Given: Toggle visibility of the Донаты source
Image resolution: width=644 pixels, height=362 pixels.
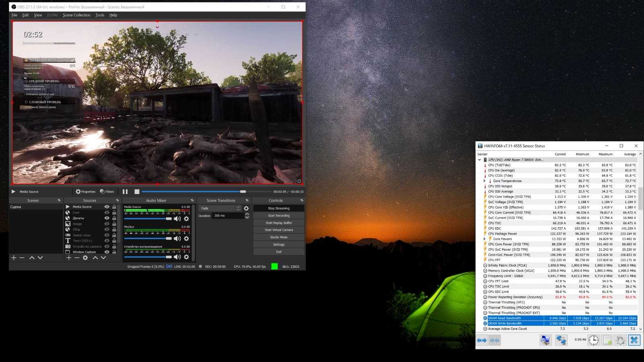Looking at the screenshot, I should click(x=107, y=218).
